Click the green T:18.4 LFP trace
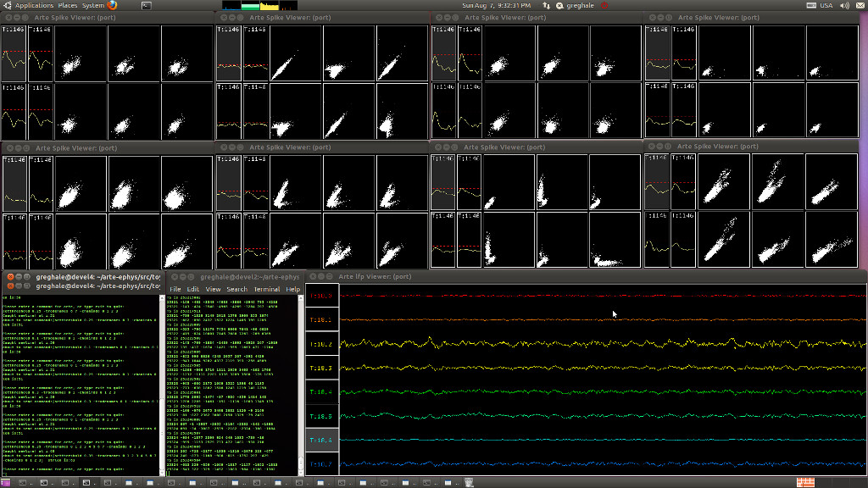 [604, 391]
